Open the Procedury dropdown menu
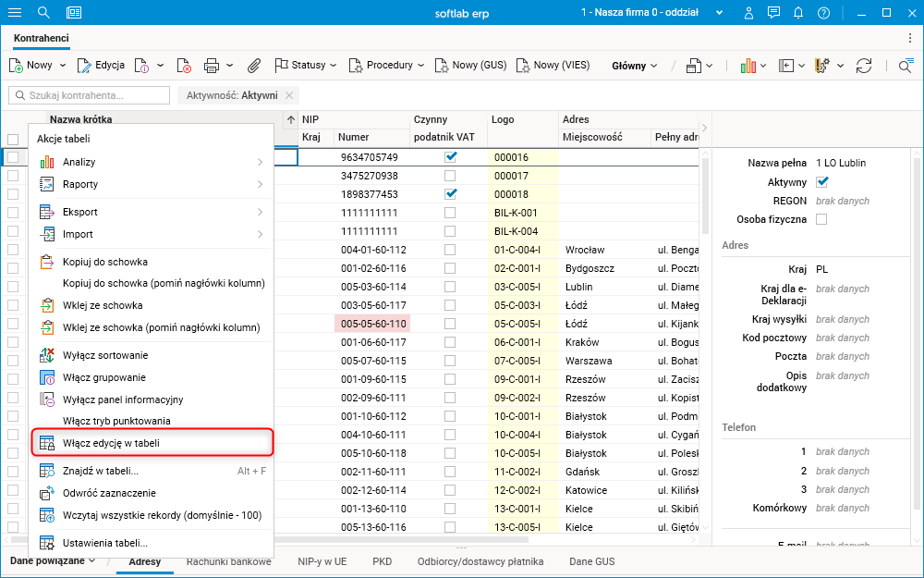924x578 pixels. [x=386, y=66]
